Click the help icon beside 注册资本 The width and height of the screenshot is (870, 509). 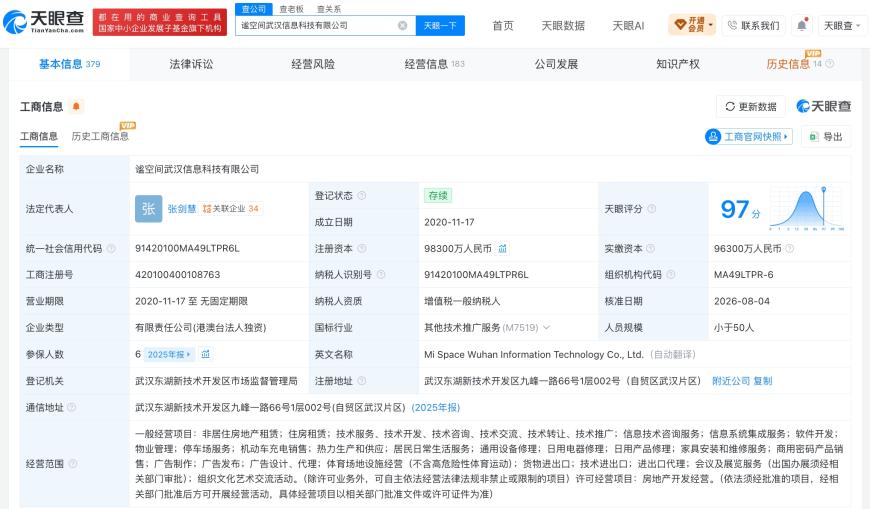(362, 249)
